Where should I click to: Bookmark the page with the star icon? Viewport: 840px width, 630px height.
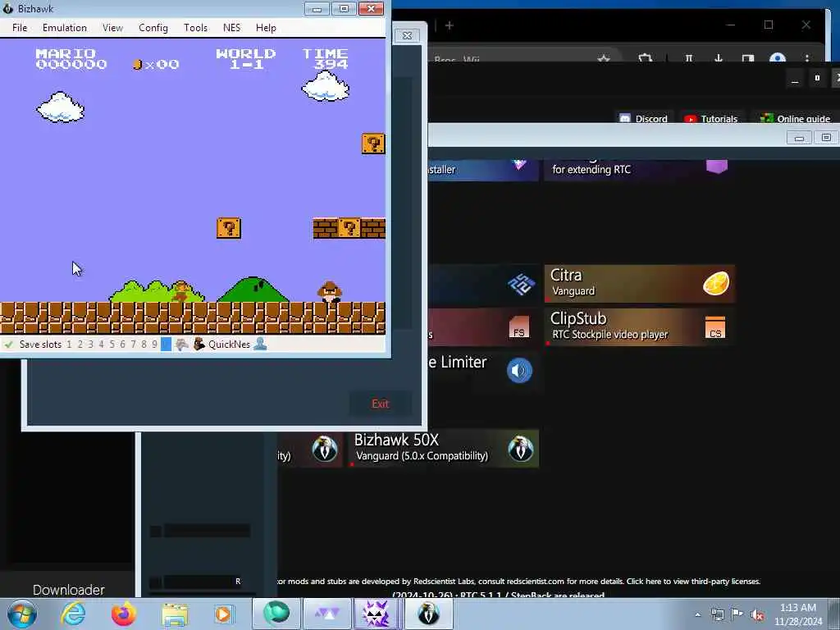604,58
